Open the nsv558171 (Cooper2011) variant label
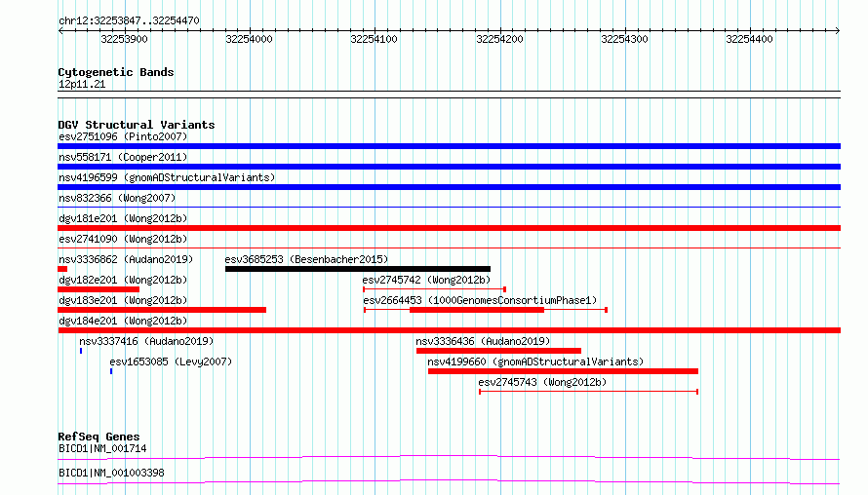The image size is (868, 495). [123, 157]
